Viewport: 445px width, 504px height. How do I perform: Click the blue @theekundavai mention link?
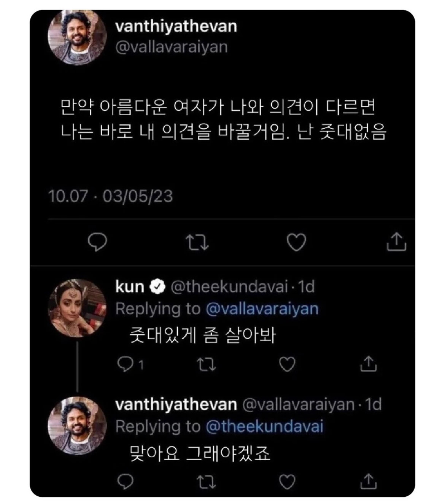pyautogui.click(x=264, y=426)
